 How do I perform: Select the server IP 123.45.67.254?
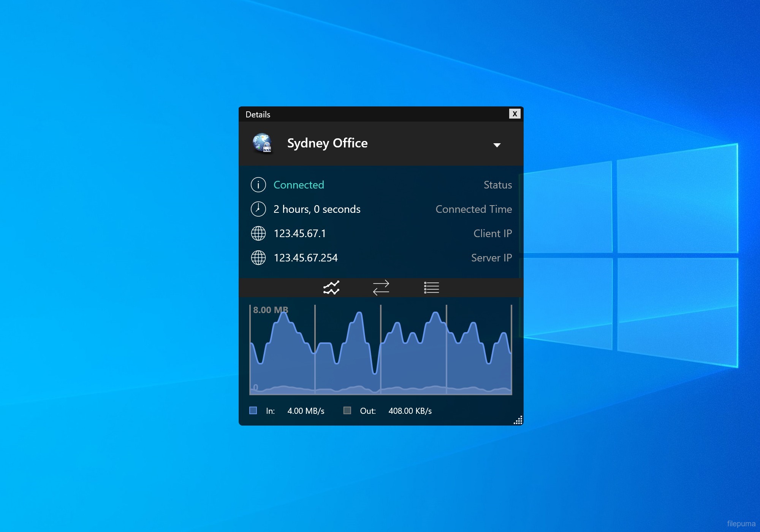point(306,258)
